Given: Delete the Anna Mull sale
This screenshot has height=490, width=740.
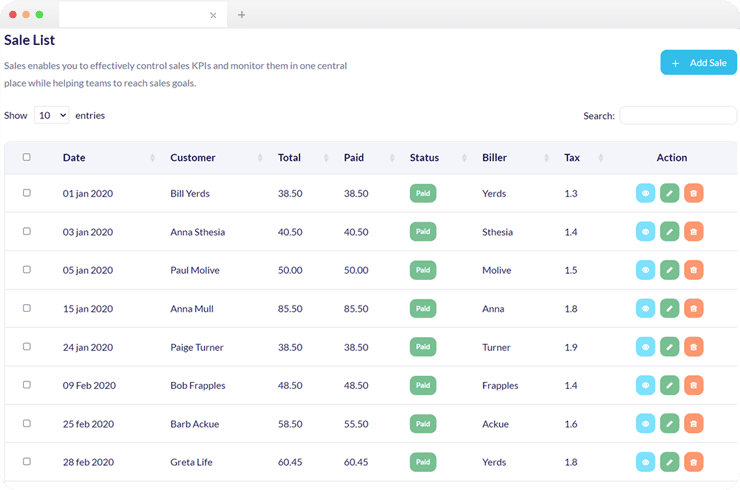Looking at the screenshot, I should coord(693,308).
